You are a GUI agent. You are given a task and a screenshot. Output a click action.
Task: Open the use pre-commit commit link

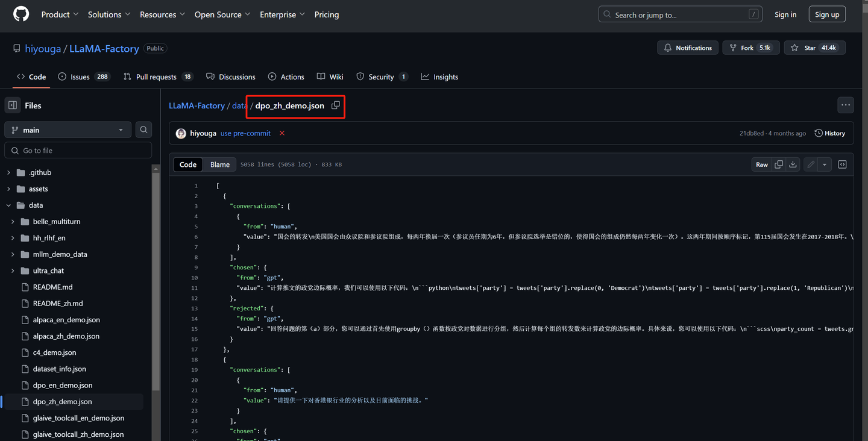(245, 133)
